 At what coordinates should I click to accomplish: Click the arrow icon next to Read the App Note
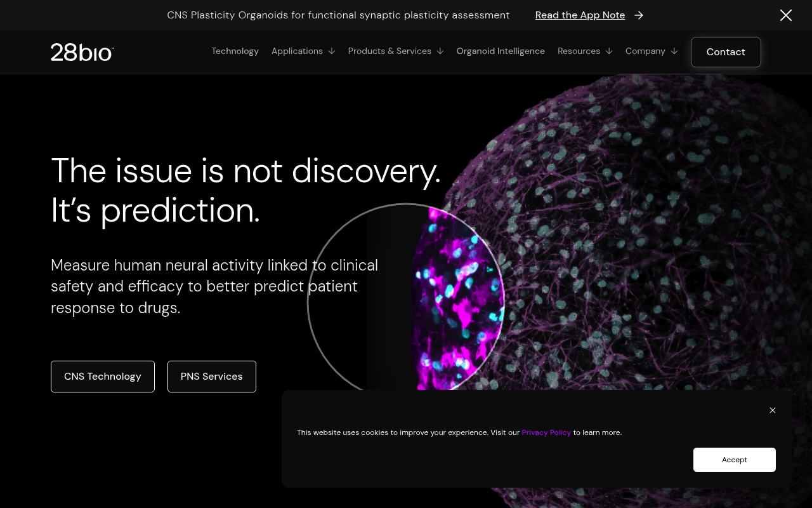pyautogui.click(x=639, y=15)
